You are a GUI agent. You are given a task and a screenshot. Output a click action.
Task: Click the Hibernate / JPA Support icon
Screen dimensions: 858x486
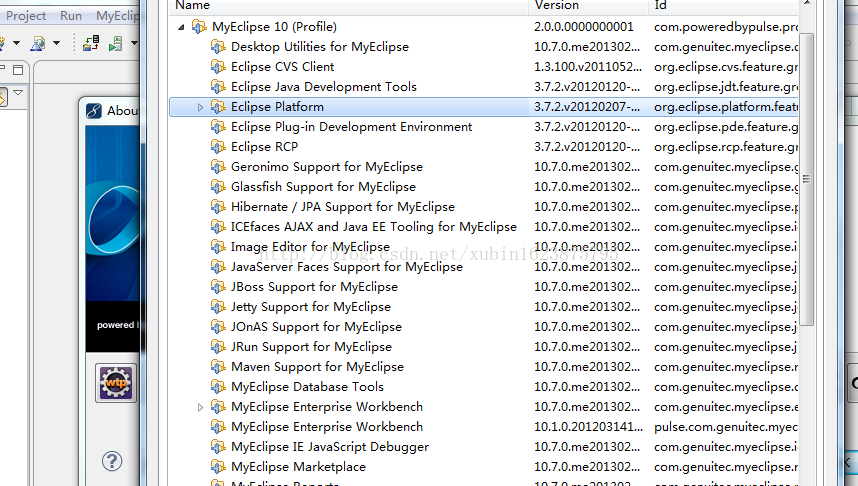[218, 207]
